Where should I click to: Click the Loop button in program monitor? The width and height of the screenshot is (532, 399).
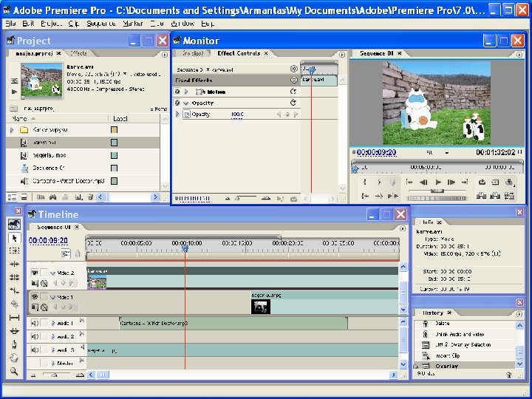click(x=482, y=183)
